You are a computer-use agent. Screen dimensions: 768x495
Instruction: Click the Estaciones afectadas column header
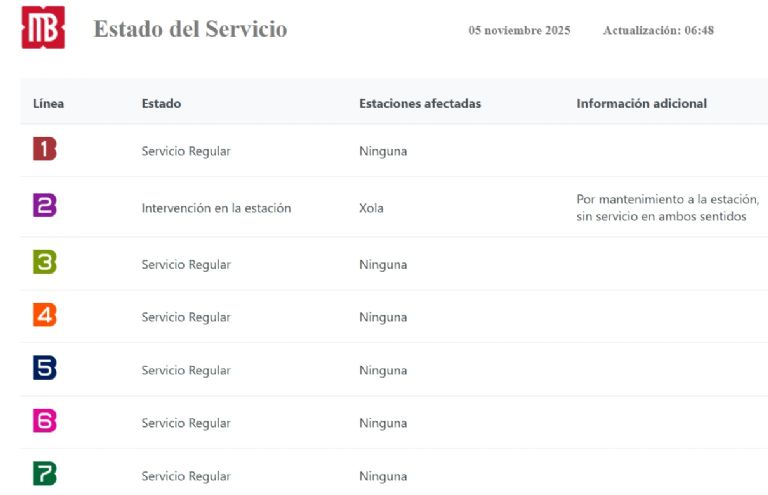coord(420,103)
